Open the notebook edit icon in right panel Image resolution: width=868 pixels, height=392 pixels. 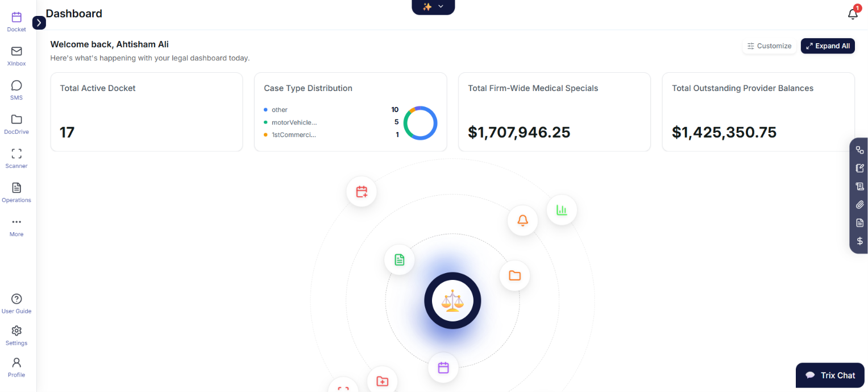coord(859,168)
